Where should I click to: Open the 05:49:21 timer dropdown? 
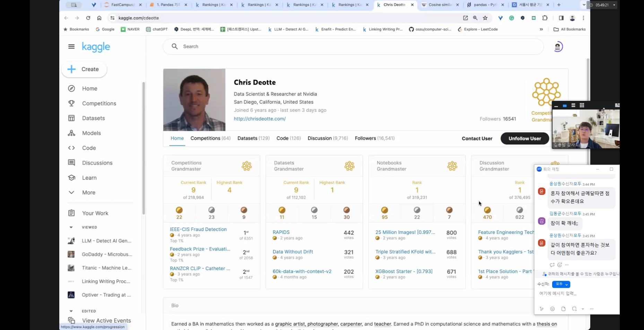(614, 5)
